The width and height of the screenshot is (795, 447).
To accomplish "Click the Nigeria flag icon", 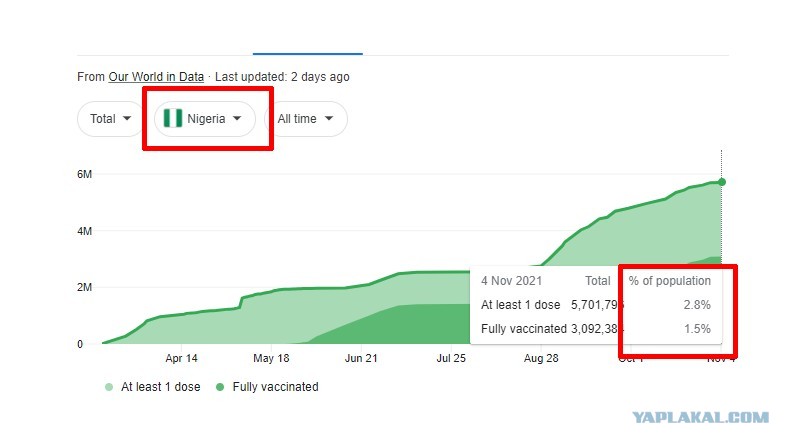I will tap(172, 119).
